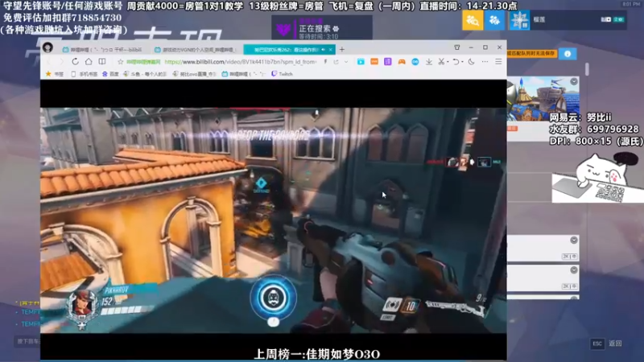Open the three-dots more tools menu
This screenshot has height=362, width=644.
point(485,62)
